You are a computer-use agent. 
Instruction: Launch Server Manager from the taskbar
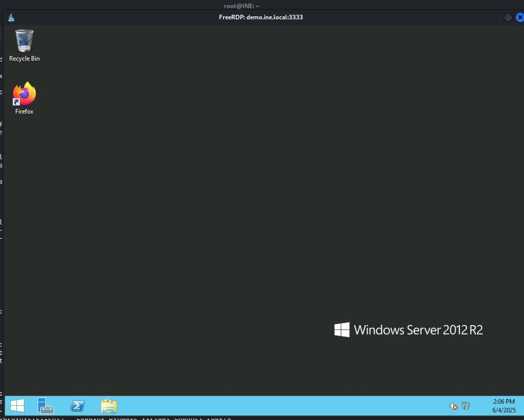(45, 406)
